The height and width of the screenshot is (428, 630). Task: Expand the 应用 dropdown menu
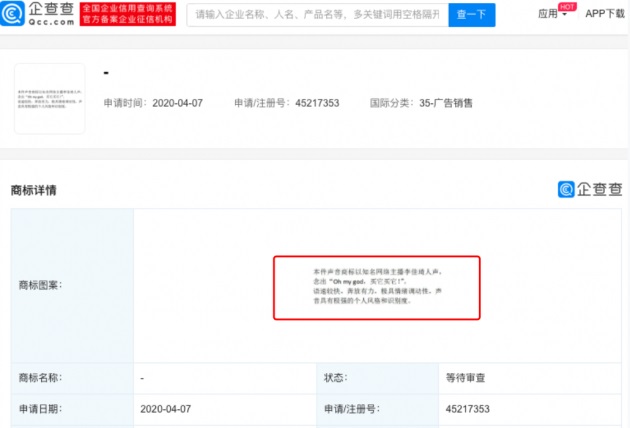(x=550, y=15)
